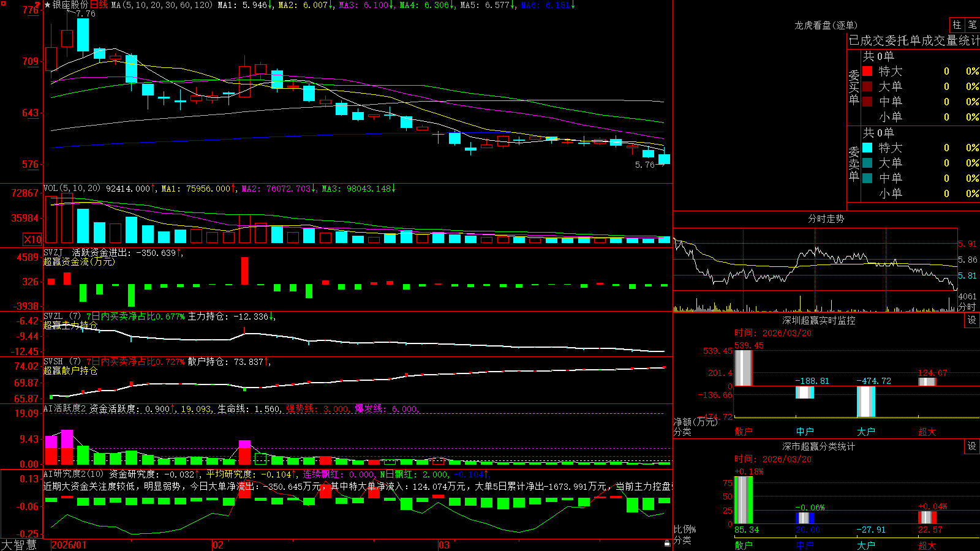Select the SVZL (7) indicator label

[62, 317]
